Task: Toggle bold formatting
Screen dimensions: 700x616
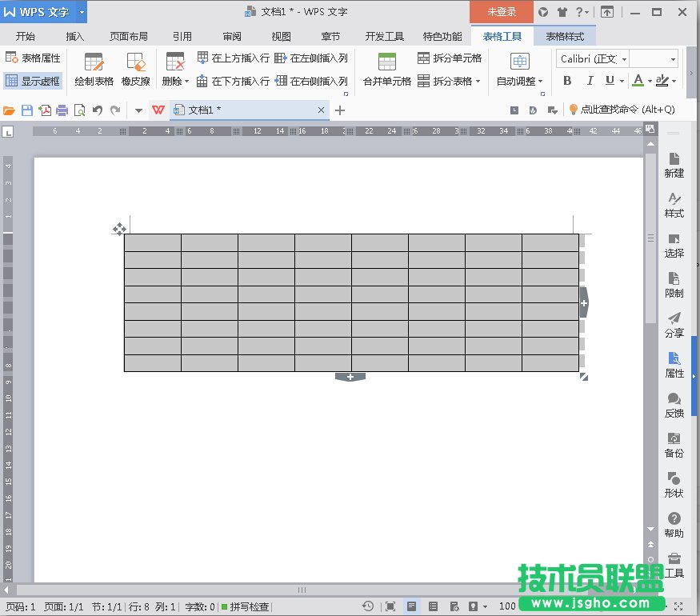Action: coord(567,81)
